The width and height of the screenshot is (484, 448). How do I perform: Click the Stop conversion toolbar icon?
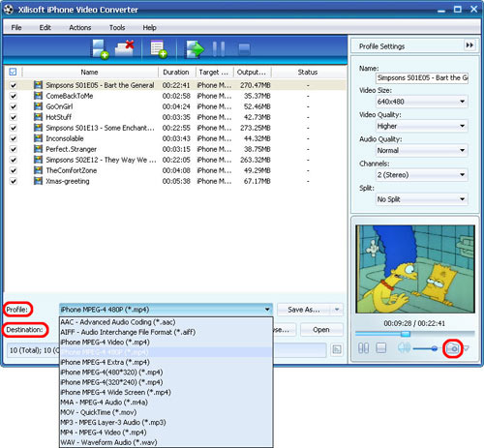[244, 49]
